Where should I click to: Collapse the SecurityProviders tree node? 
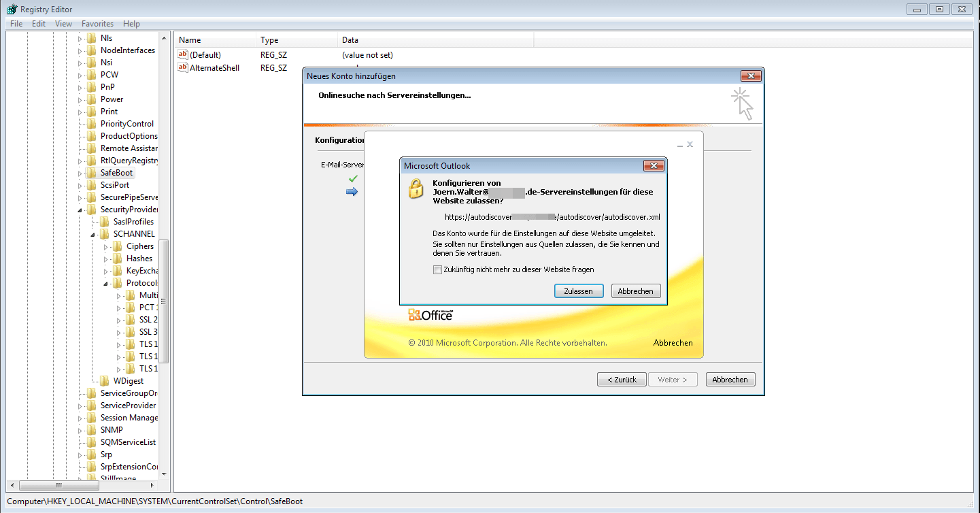coord(80,210)
